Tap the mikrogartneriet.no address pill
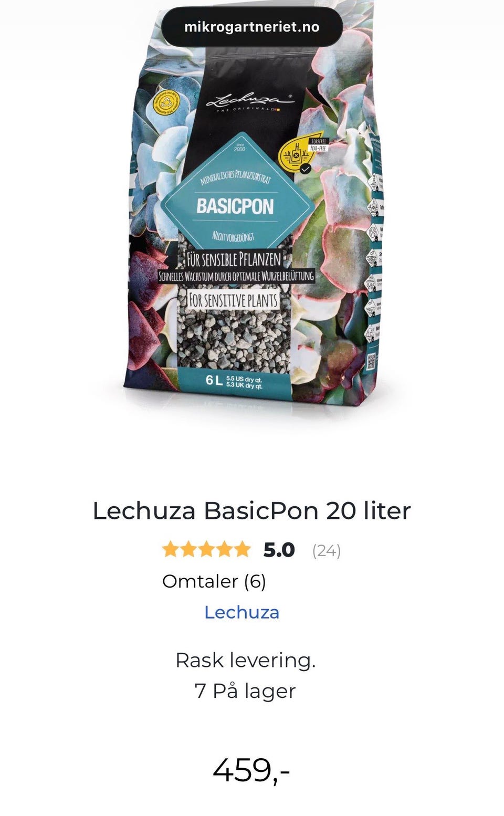Viewport: 504px width, 816px height. click(x=252, y=27)
